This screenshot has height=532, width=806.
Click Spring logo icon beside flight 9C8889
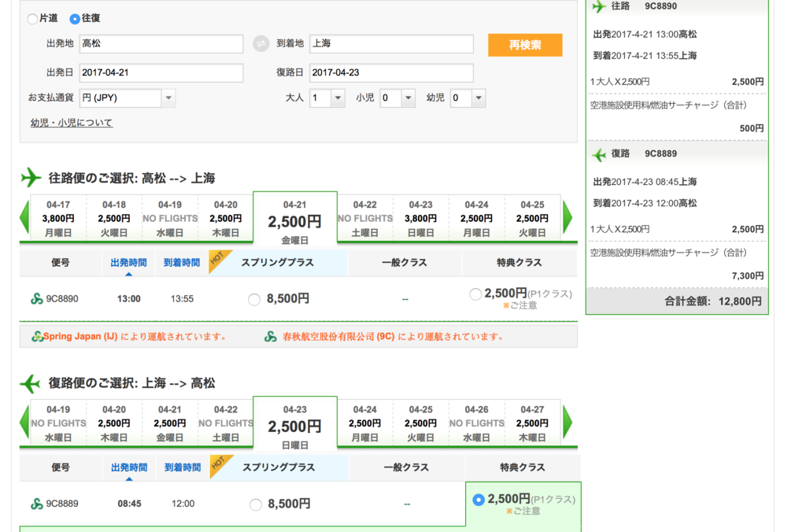point(36,504)
